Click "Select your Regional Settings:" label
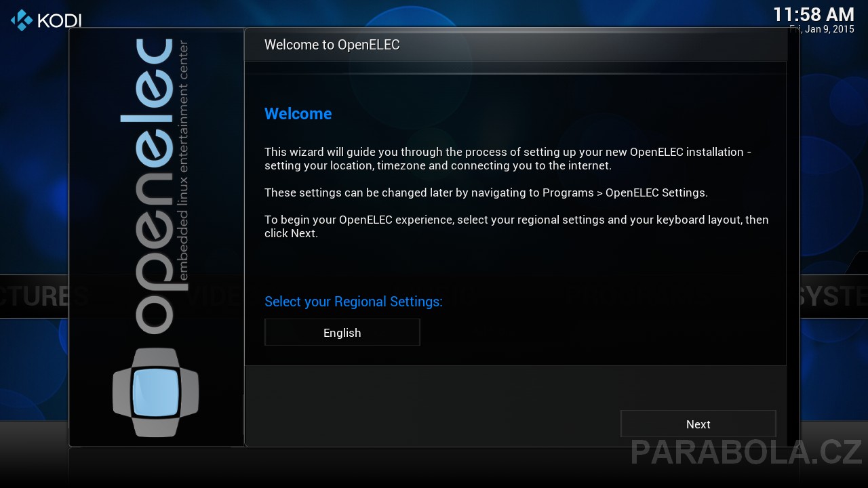 (353, 302)
